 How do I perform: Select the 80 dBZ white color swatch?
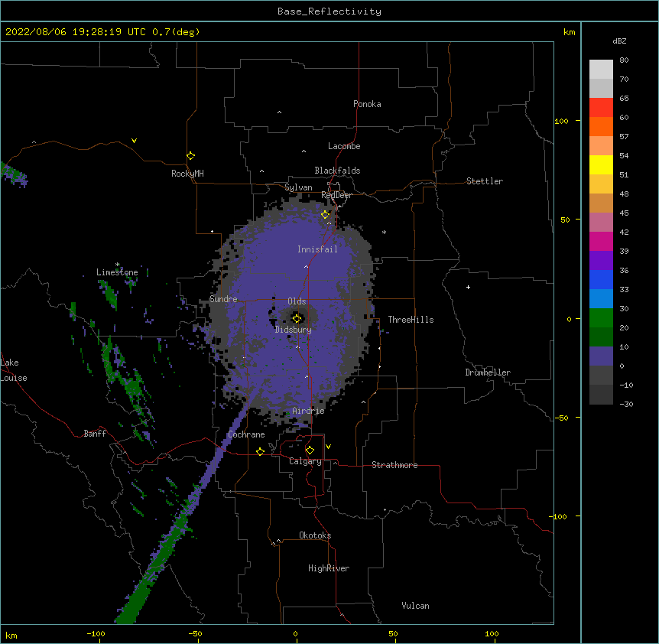click(601, 69)
